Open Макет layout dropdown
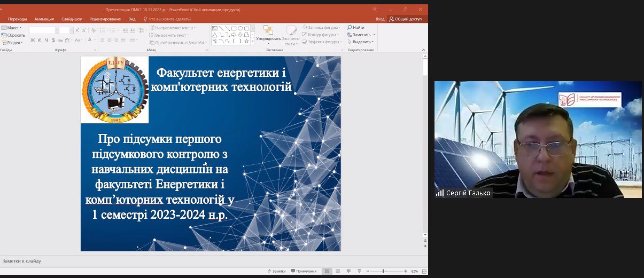This screenshot has width=644, height=278. [11, 27]
